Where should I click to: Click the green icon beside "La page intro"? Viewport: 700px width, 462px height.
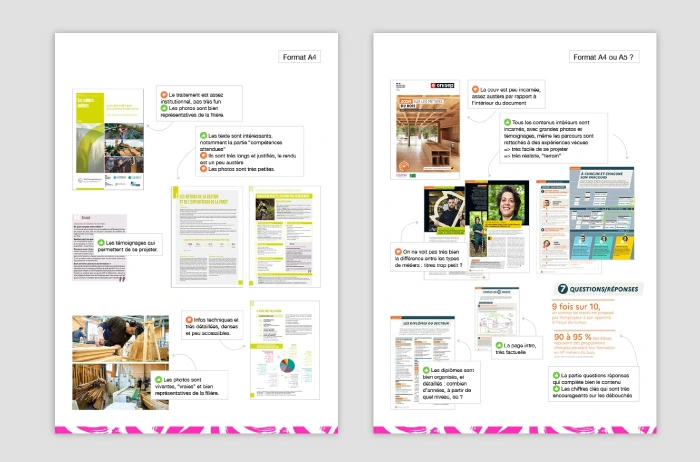[x=500, y=345]
